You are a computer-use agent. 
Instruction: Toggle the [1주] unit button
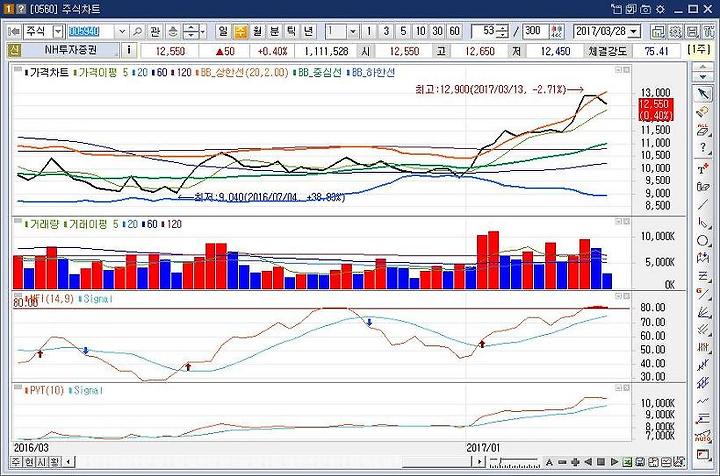point(699,49)
